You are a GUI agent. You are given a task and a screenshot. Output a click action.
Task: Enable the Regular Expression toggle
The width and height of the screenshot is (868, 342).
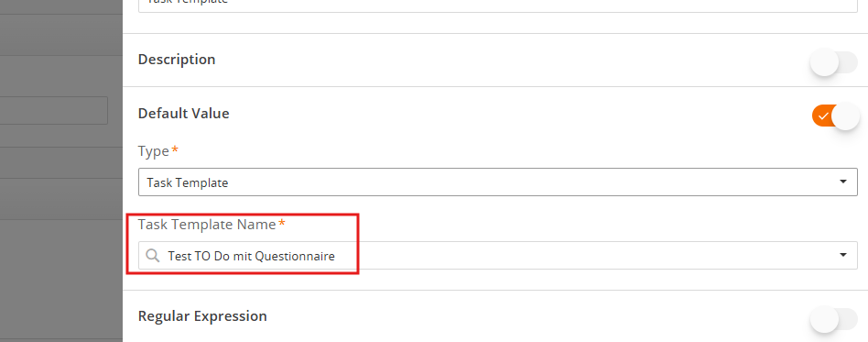[x=834, y=319]
